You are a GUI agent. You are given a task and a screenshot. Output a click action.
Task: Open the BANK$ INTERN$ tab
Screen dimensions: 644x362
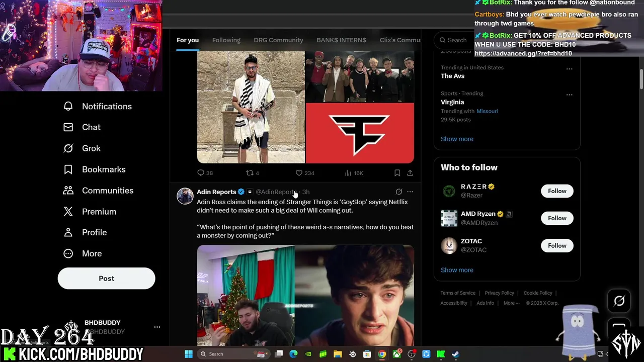click(x=341, y=40)
